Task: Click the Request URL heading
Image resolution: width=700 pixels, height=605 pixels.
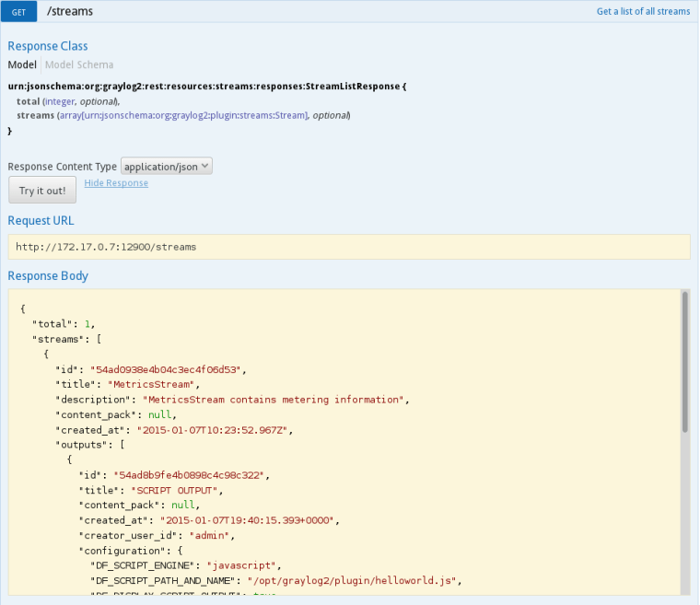Action: point(41,221)
